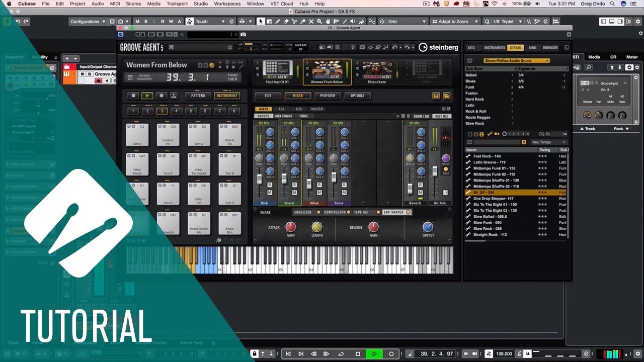Toggle the Equalizer on indicator

pyautogui.click(x=318, y=212)
